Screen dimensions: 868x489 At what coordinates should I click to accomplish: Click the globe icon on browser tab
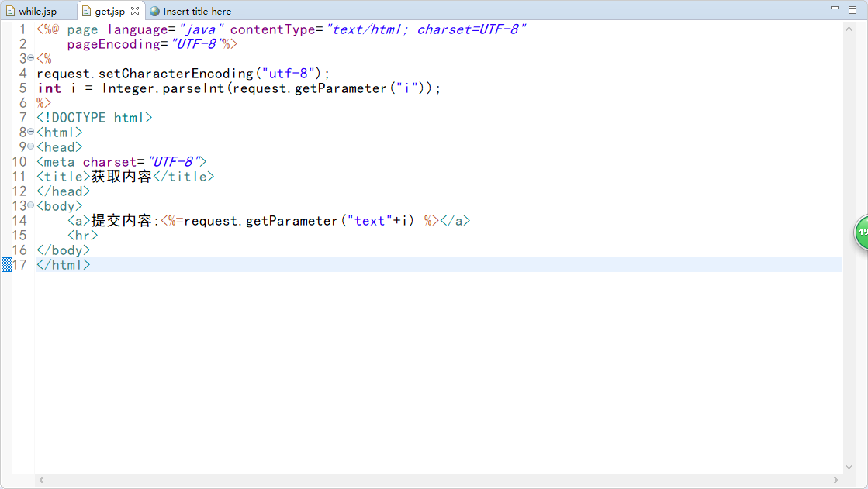click(155, 11)
